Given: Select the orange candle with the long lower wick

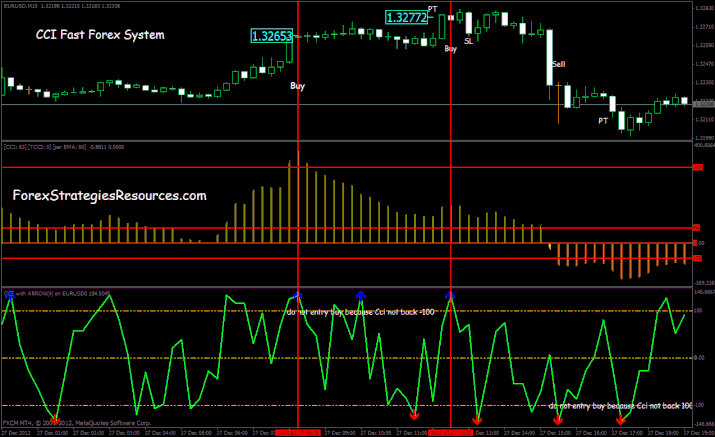Looking at the screenshot, I should (558, 103).
